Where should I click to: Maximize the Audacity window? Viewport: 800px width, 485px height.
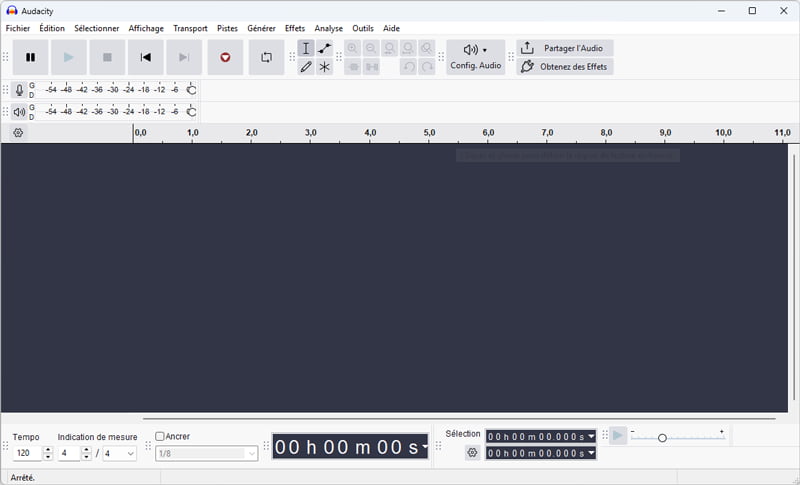point(752,11)
